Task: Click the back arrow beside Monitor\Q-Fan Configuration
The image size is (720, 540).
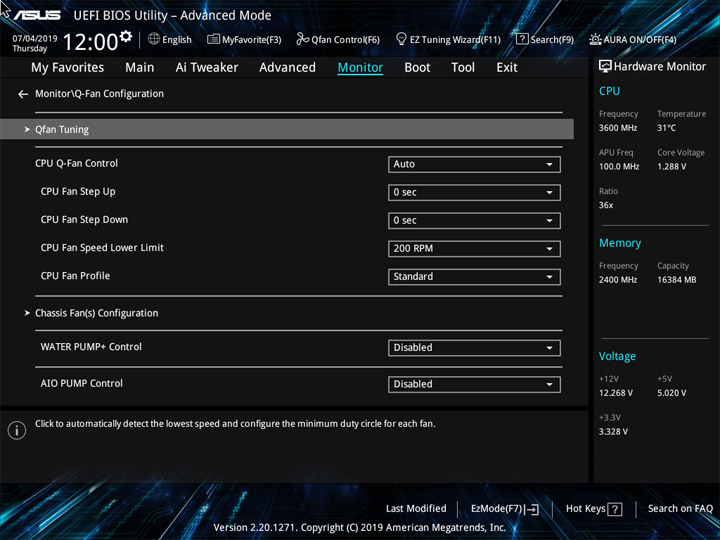Action: [23, 94]
